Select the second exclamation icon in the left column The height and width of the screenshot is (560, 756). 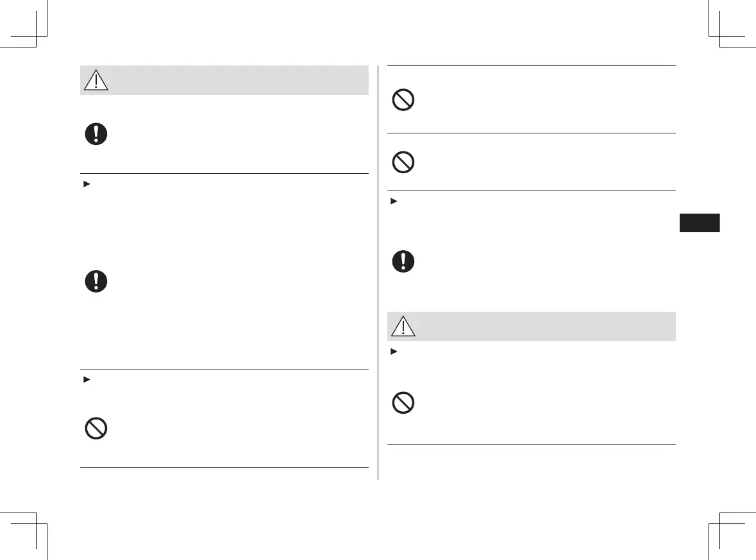96,282
